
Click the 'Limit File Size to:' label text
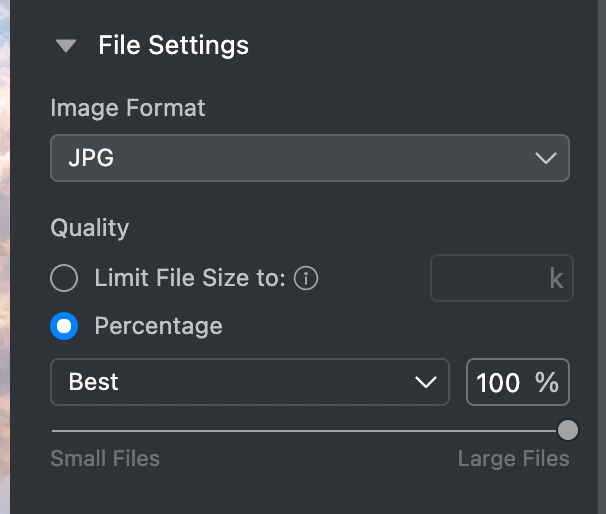[190, 278]
